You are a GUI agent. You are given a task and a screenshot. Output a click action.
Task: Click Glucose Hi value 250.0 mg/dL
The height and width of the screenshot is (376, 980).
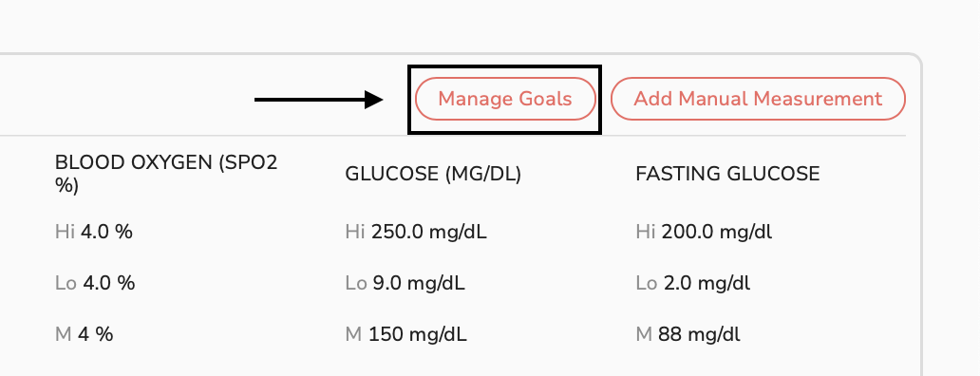429,233
